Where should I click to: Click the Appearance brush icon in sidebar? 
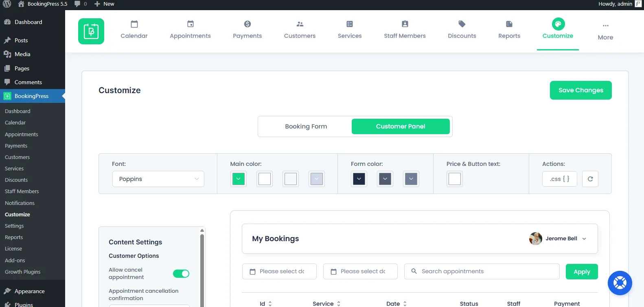(x=7, y=291)
